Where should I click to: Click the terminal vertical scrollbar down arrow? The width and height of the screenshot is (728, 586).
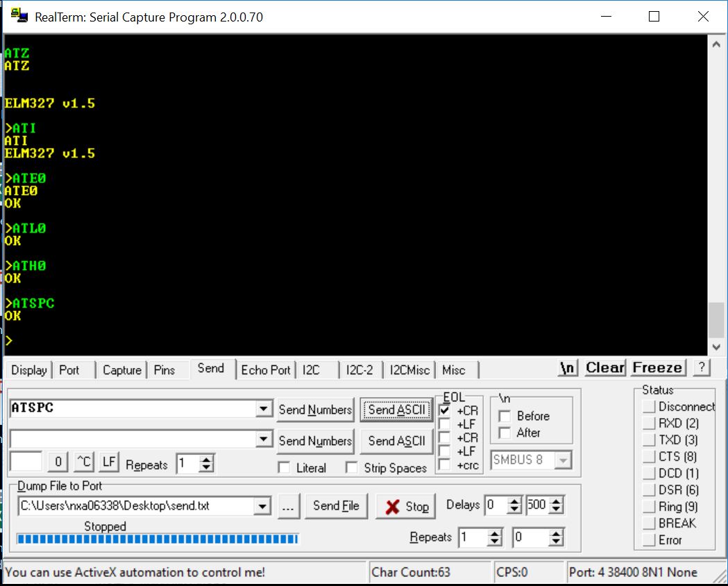(x=717, y=347)
